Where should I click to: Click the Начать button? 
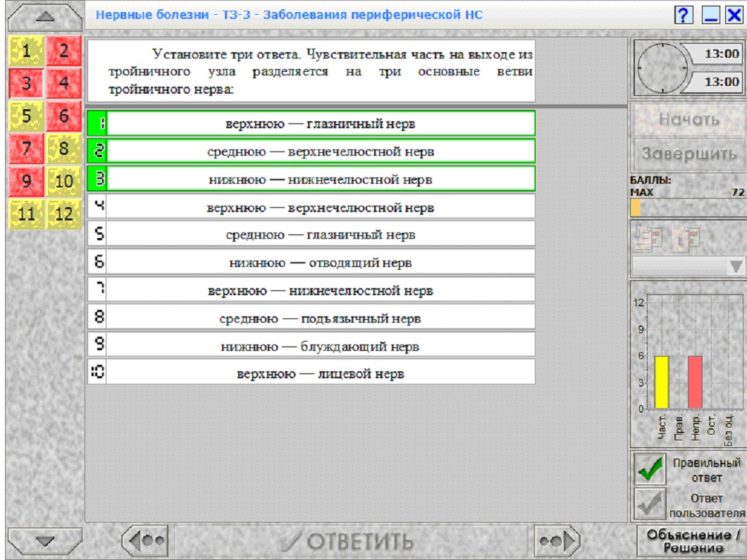pyautogui.click(x=689, y=119)
